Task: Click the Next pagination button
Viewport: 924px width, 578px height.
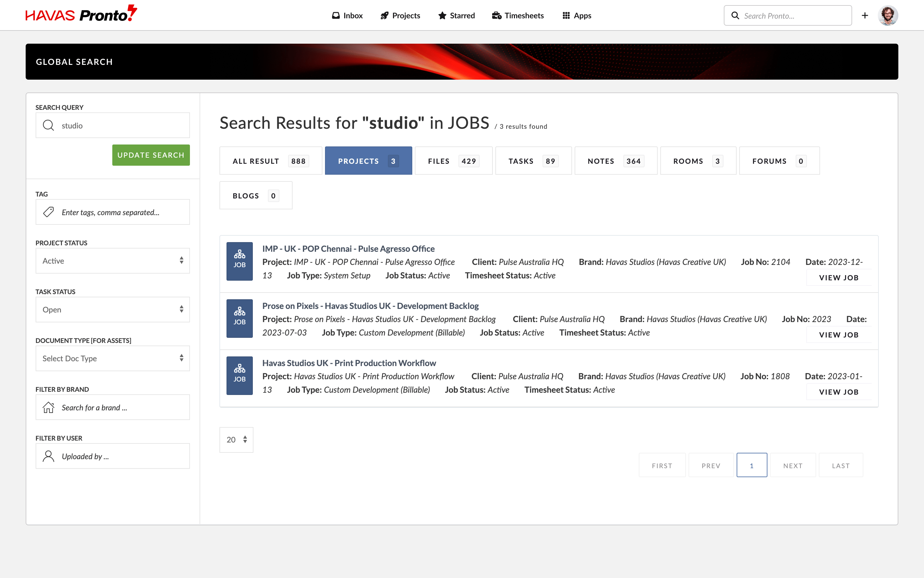Action: point(793,466)
